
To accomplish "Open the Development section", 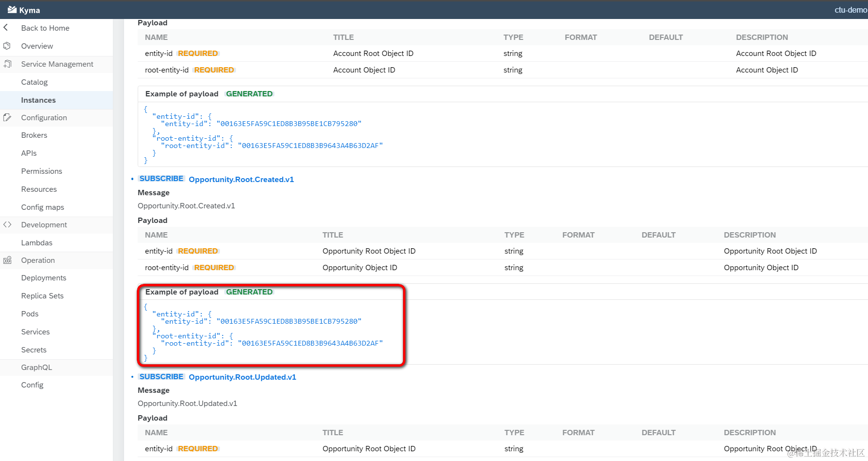I will (44, 225).
